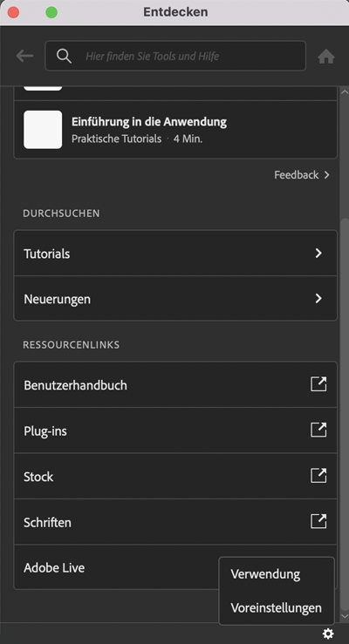349x644 pixels.
Task: Open Benutzerhandbuch external link icon
Action: point(318,384)
